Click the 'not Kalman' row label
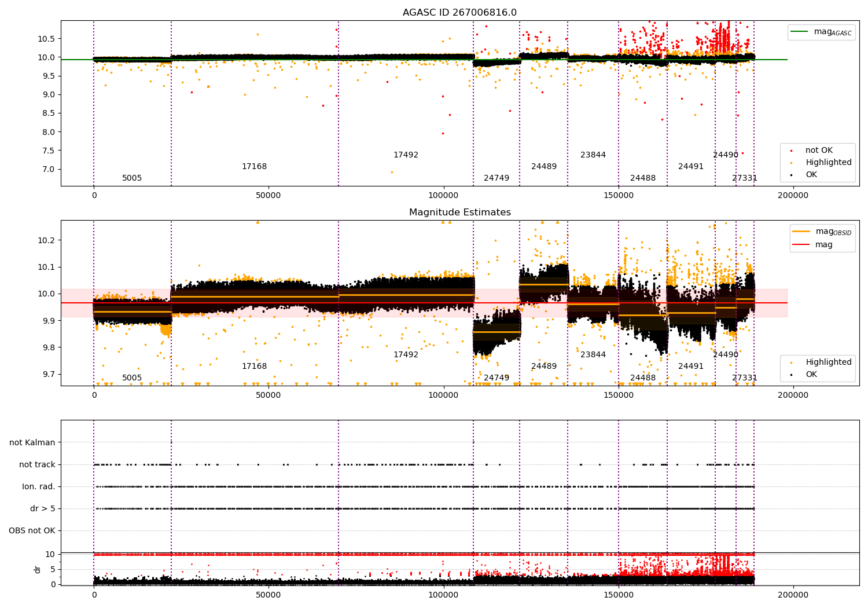This screenshot has width=868, height=608. 32,442
